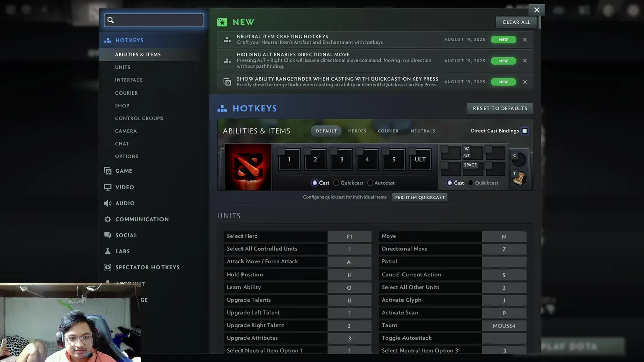
Task: Switch to the Default abilities tab
Action: (x=327, y=131)
